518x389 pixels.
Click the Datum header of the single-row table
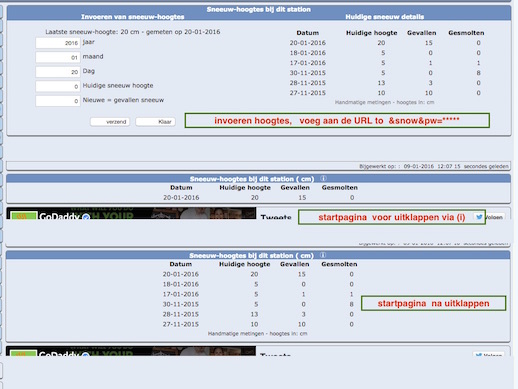(181, 187)
